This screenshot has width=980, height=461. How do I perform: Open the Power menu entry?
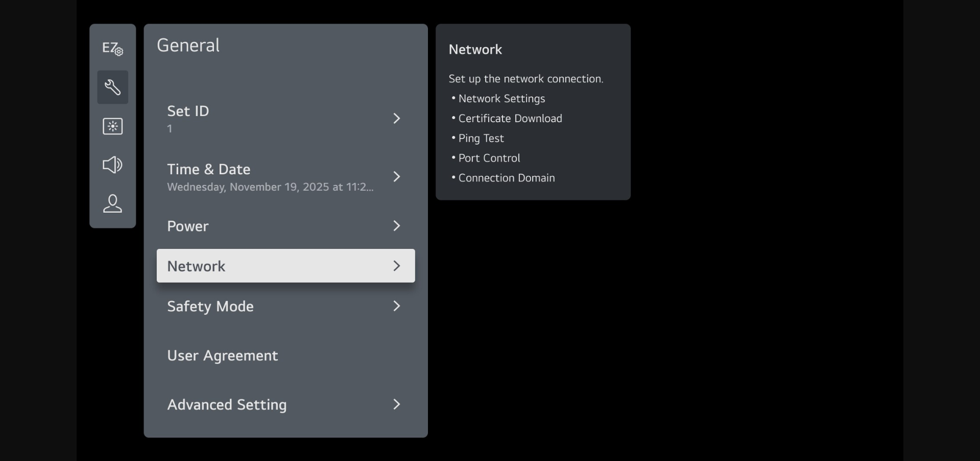[188, 226]
